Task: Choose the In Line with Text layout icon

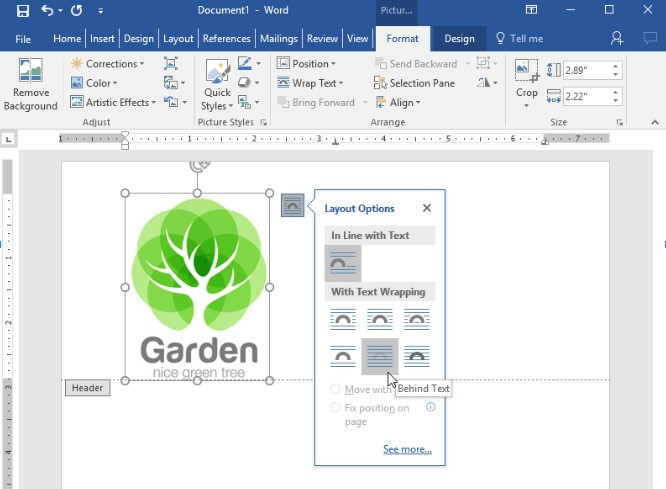Action: (343, 263)
